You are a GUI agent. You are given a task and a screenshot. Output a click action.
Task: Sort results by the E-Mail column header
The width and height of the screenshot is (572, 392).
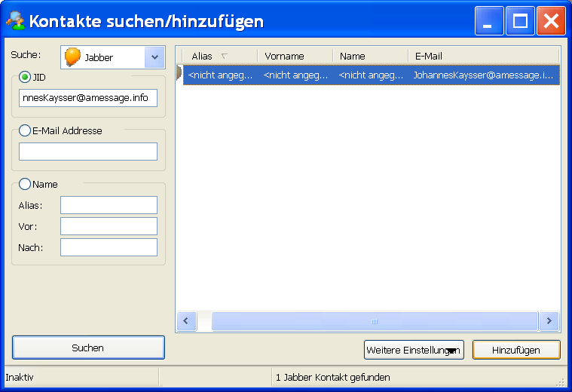tap(482, 57)
